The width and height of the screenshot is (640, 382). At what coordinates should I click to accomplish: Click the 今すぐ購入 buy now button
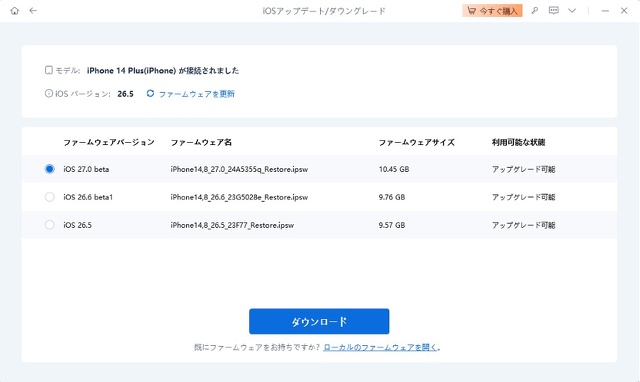[492, 11]
